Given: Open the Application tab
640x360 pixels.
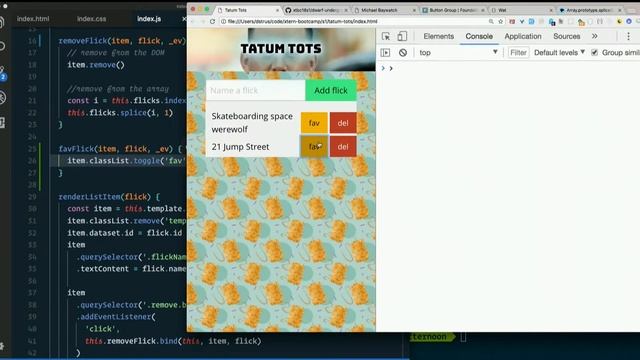Looking at the screenshot, I should pos(523,36).
